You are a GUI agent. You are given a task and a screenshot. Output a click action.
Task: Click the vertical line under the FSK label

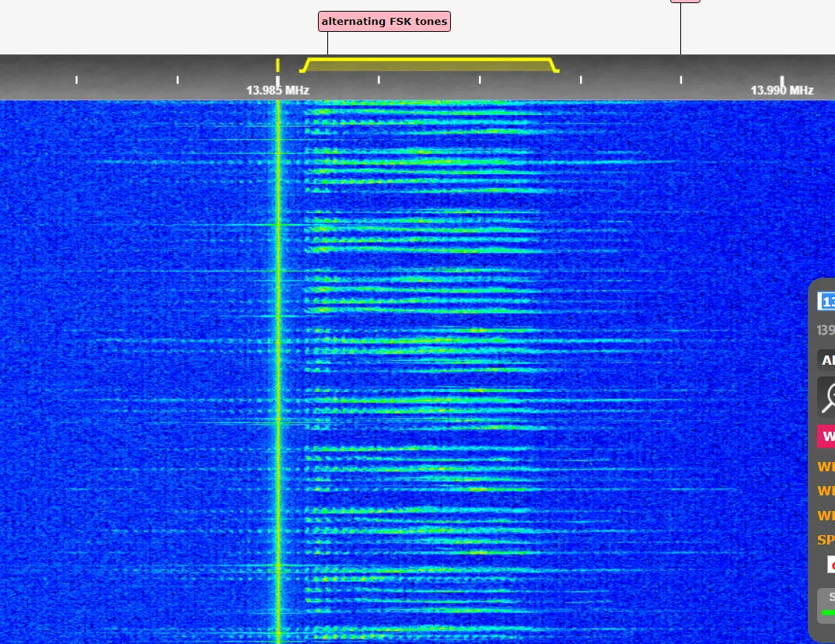click(x=327, y=44)
